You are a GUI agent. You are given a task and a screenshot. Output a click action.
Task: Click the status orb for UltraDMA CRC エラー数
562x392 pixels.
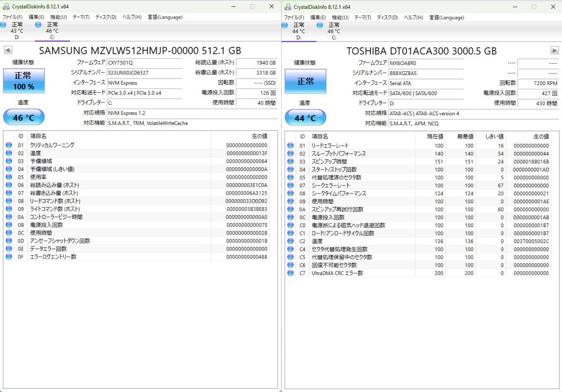point(290,273)
